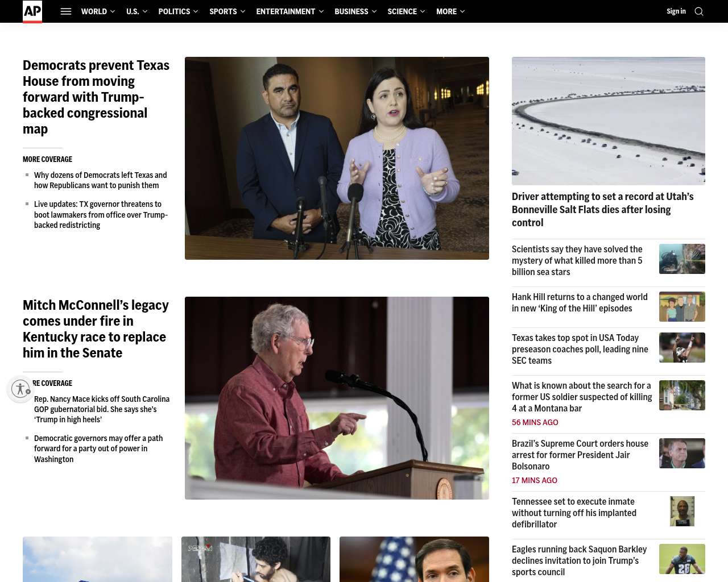Expand the World dropdown chevron

click(113, 11)
